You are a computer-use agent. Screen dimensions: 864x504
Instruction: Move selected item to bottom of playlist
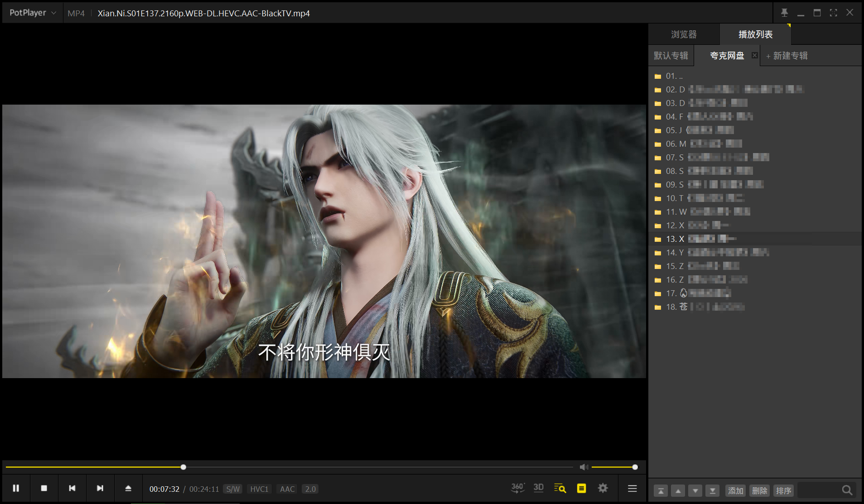click(x=712, y=490)
